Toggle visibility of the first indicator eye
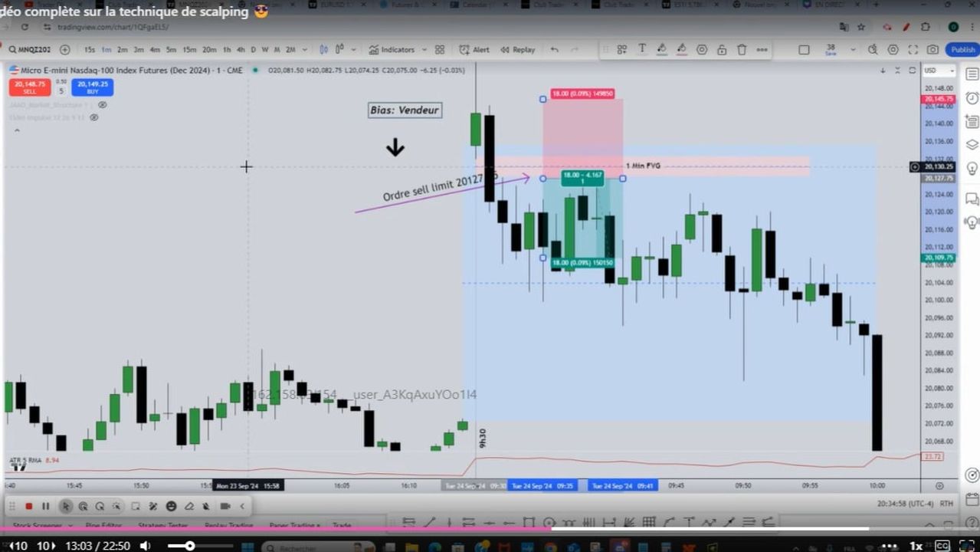The height and width of the screenshot is (552, 980). coord(103,104)
